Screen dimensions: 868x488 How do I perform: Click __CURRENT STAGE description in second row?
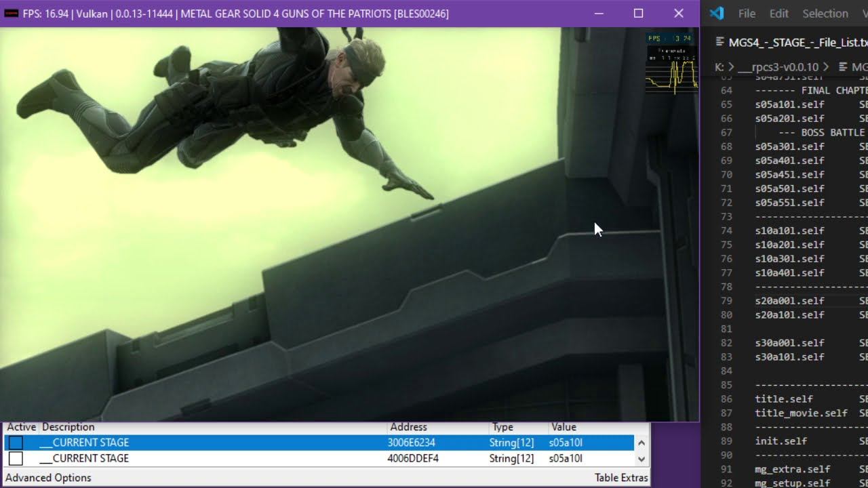tap(84, 459)
